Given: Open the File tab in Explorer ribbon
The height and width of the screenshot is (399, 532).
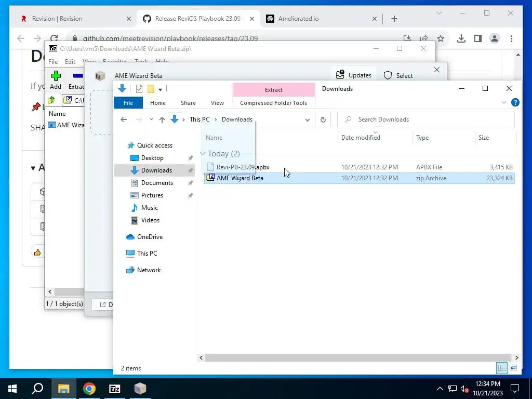Looking at the screenshot, I should (128, 103).
